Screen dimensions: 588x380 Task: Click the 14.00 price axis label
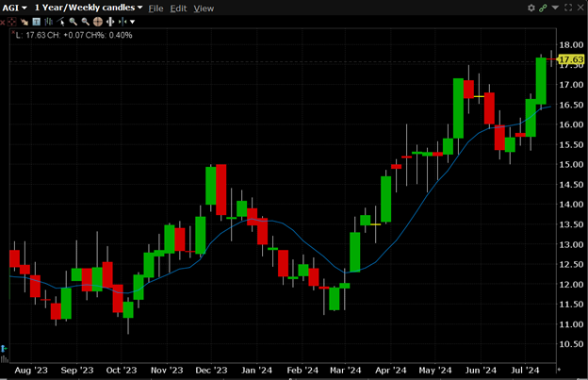click(571, 205)
